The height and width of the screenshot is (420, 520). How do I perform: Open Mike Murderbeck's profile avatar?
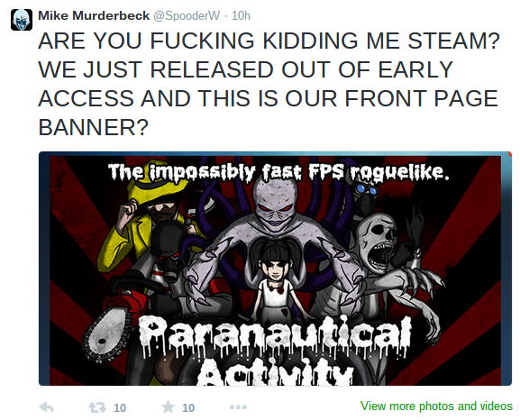pyautogui.click(x=22, y=20)
